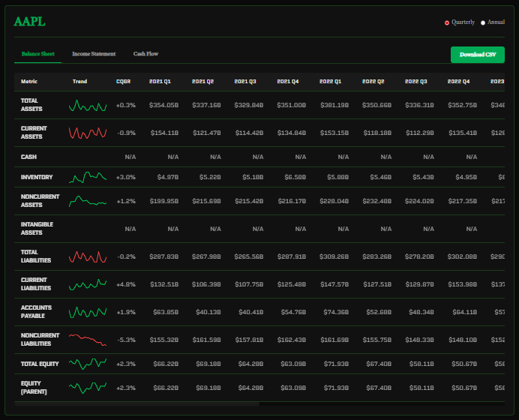Image resolution: width=519 pixels, height=420 pixels.
Task: Click the 2021 Q4 column header
Action: tap(288, 82)
